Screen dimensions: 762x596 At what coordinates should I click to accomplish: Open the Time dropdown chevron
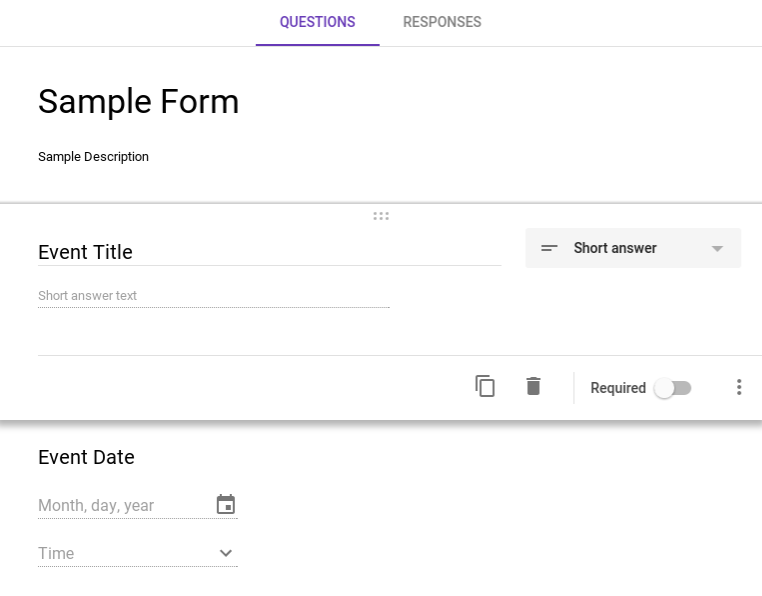coord(226,553)
